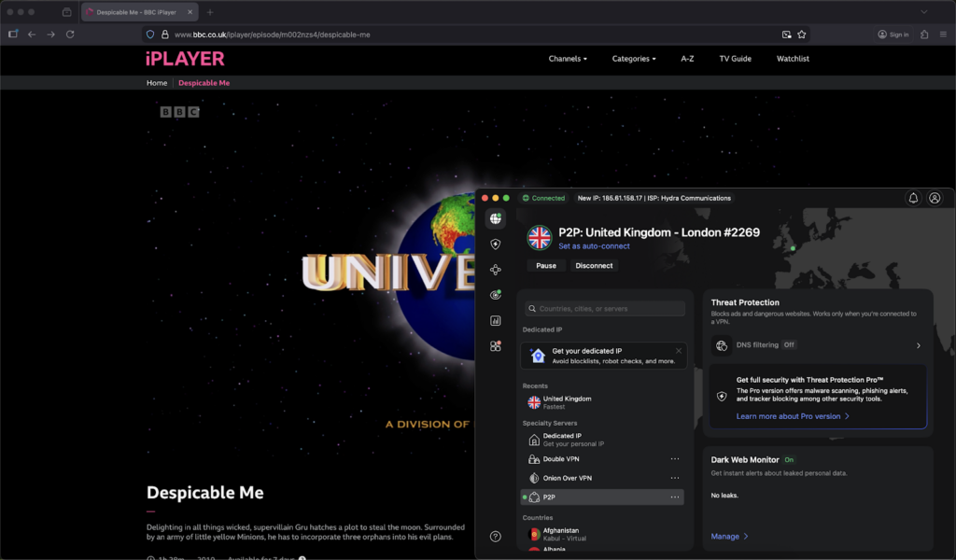The image size is (956, 560).
Task: Click the Get your dedicated IP banner
Action: [604, 356]
